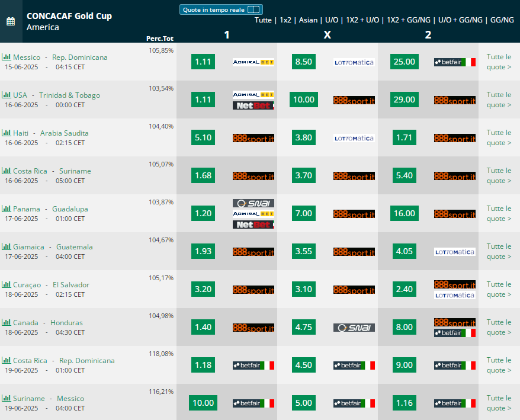This screenshot has width=520, height=420.
Task: Open Tutte le quote for Panama - Guadalupa
Action: 499,213
